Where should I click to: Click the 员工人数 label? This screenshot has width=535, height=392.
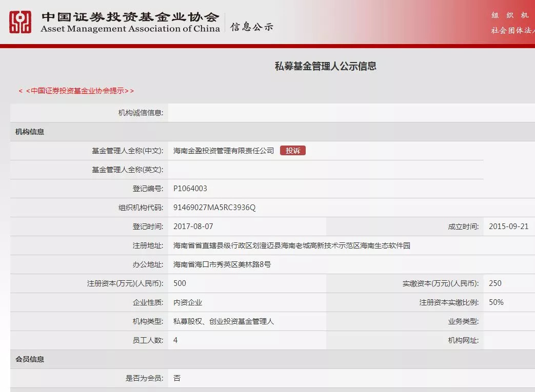coord(148,340)
